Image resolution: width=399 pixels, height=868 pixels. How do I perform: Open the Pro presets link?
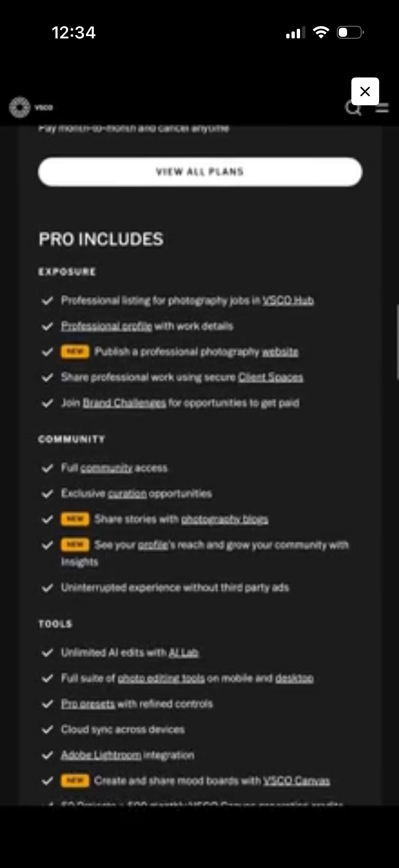88,704
